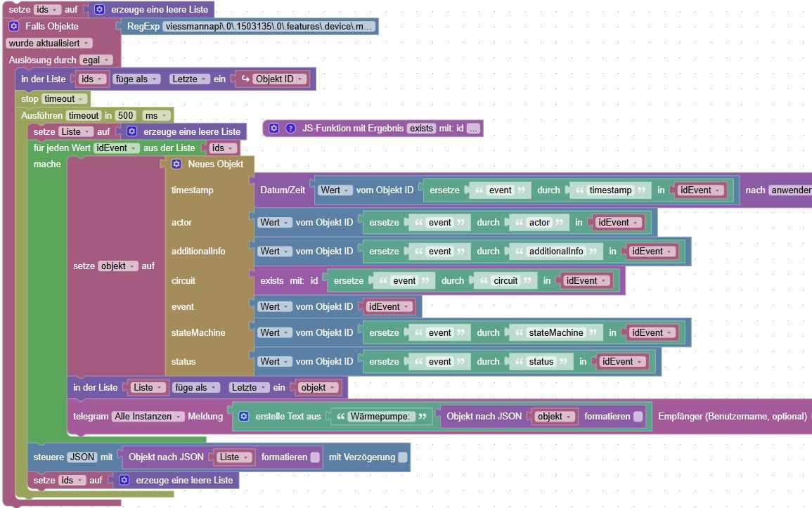The height and width of the screenshot is (508, 812).
Task: Open 'Wert' dropdown in the additionalInfo row
Action: (x=274, y=252)
